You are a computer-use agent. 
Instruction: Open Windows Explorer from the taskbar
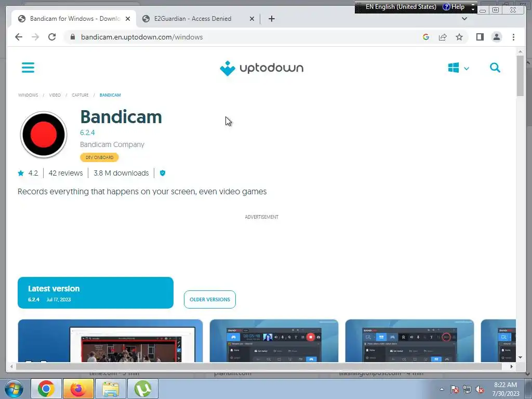pyautogui.click(x=111, y=389)
